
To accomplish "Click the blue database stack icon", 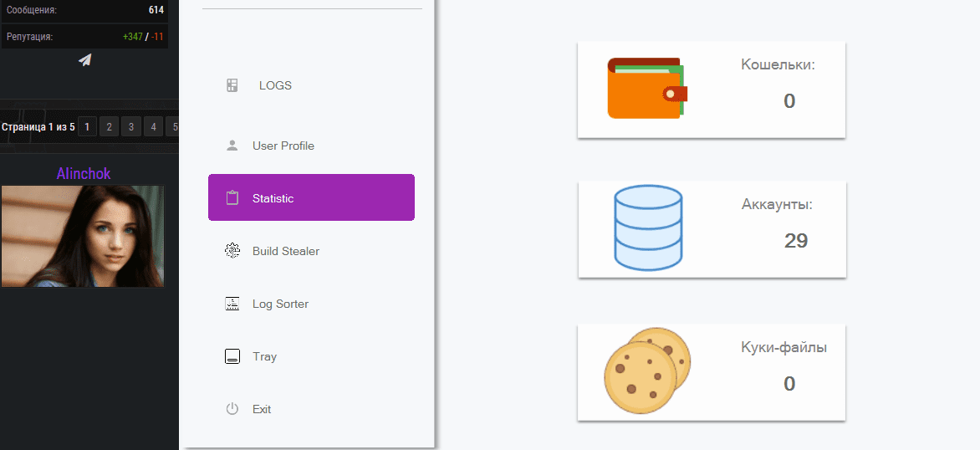I will 648,228.
